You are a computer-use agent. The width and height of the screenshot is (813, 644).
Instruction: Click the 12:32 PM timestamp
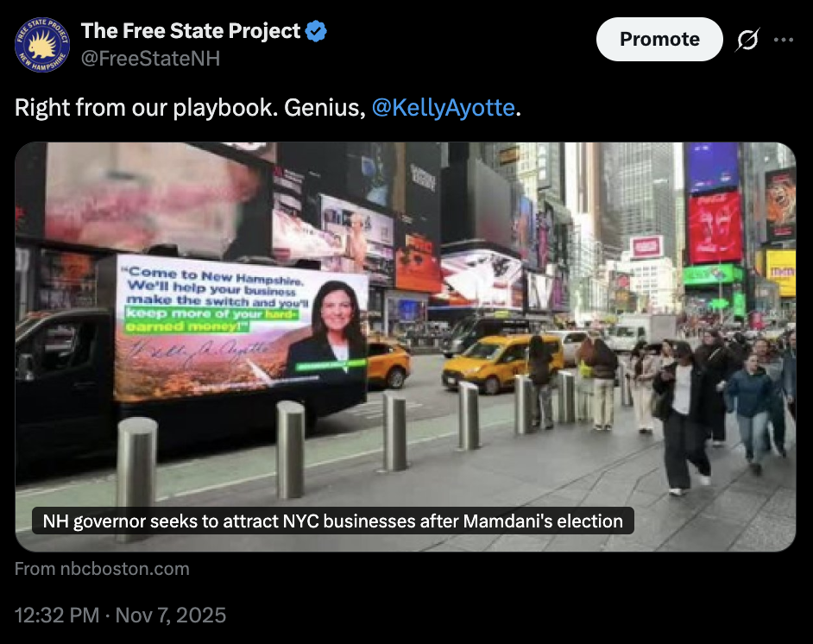click(56, 616)
